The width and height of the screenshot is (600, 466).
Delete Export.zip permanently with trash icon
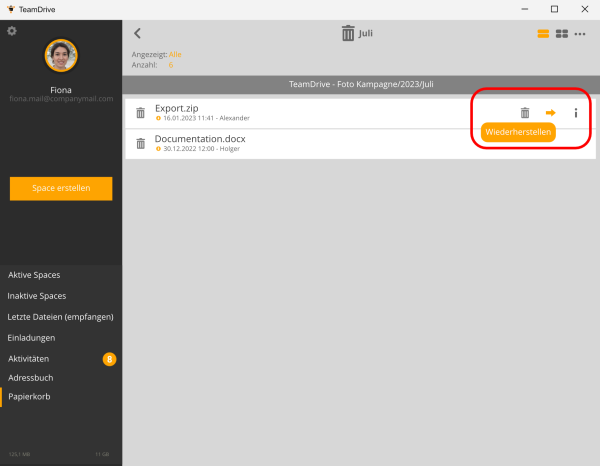525,113
